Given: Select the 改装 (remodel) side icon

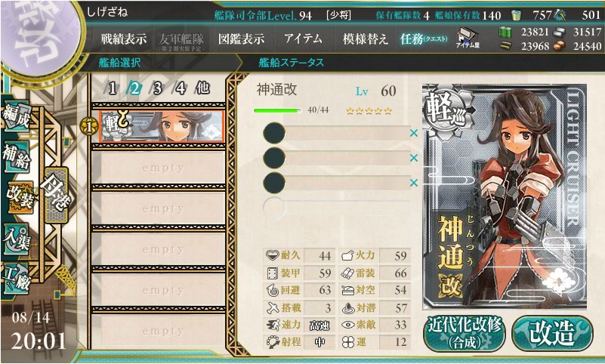Looking at the screenshot, I should click(x=20, y=197).
